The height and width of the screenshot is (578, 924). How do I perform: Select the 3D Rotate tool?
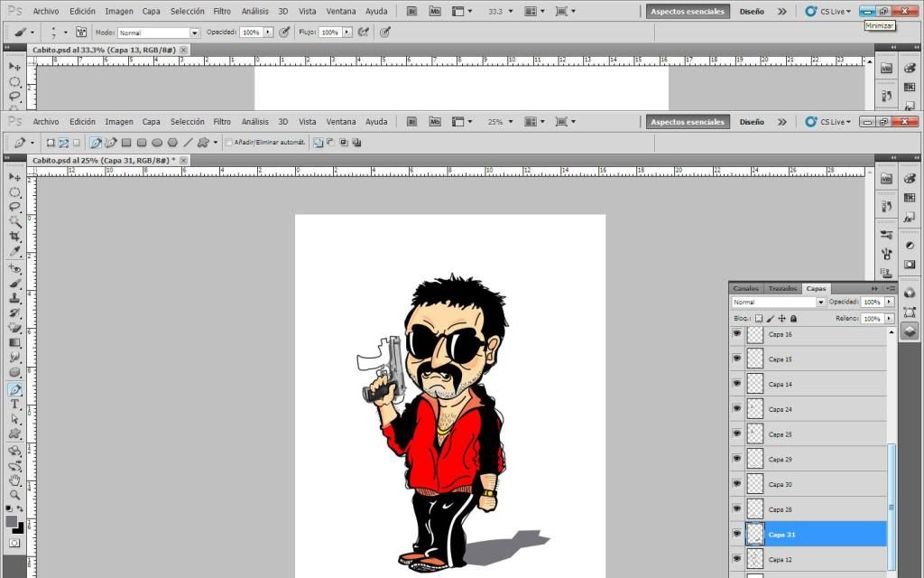click(14, 452)
